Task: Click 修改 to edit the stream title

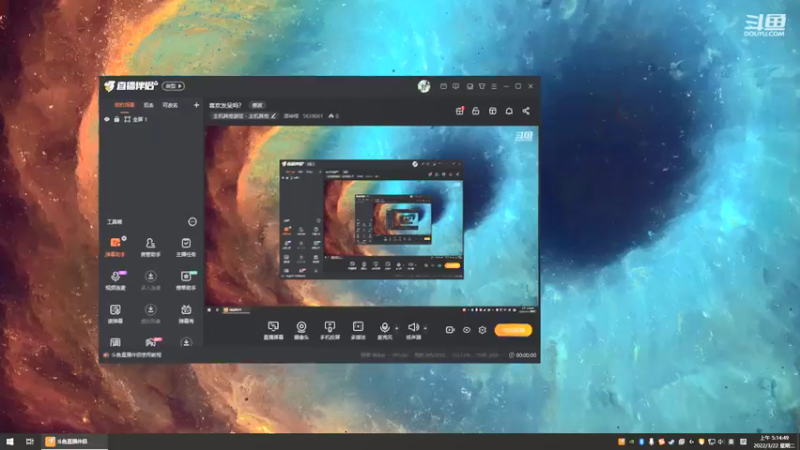Action: (257, 105)
